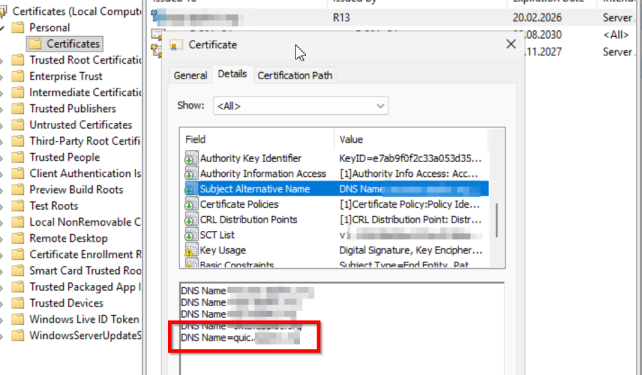Click Authority Information Access field icon
Viewport: 642px width, 375px height.
coord(190,174)
